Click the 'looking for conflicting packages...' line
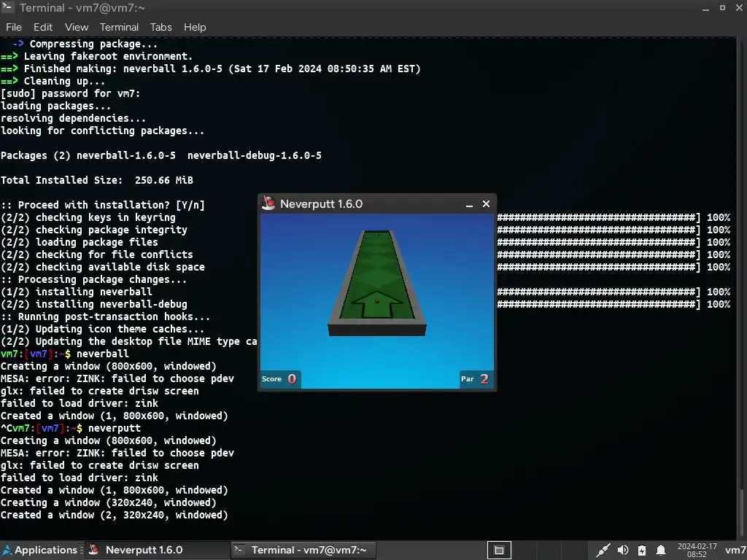This screenshot has width=747, height=560. [x=102, y=131]
